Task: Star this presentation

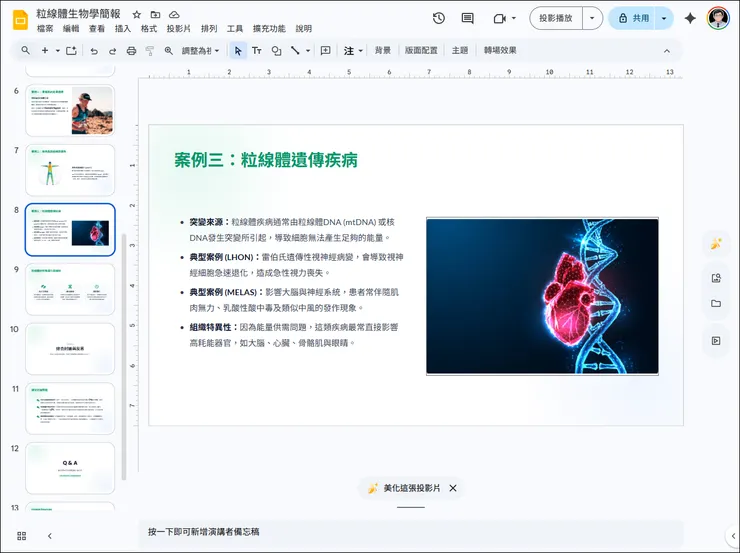Action: point(137,15)
